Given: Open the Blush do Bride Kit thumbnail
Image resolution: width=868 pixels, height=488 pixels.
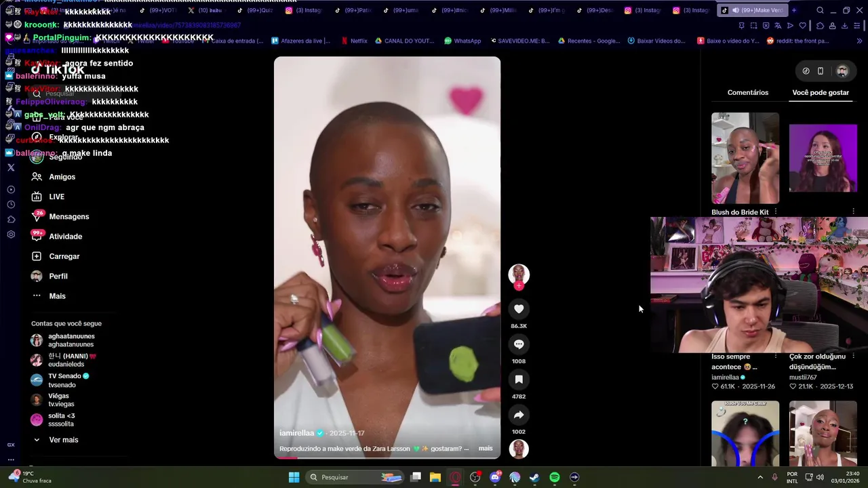Looking at the screenshot, I should click(x=745, y=158).
